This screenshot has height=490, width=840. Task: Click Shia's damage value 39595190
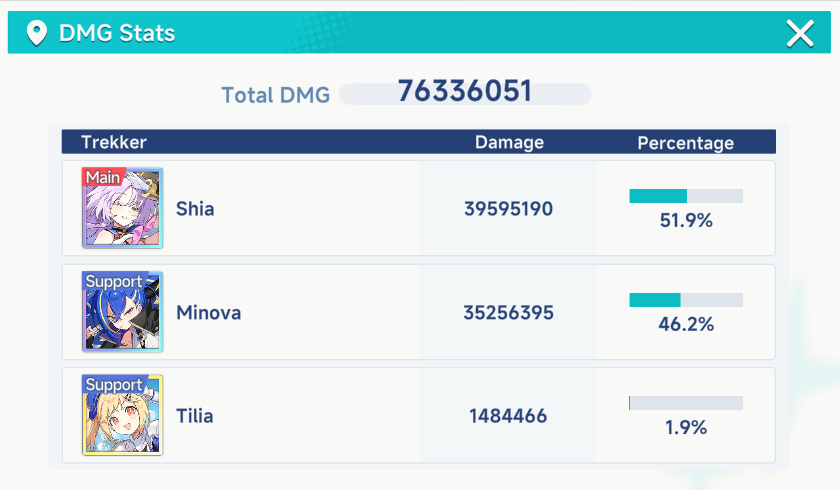tap(508, 209)
